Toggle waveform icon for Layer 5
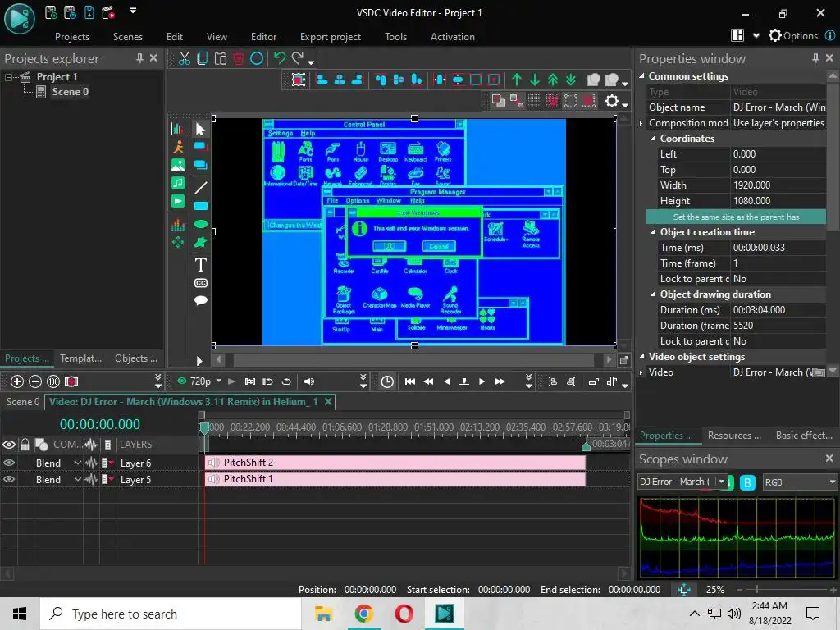The width and height of the screenshot is (840, 630). 91,479
